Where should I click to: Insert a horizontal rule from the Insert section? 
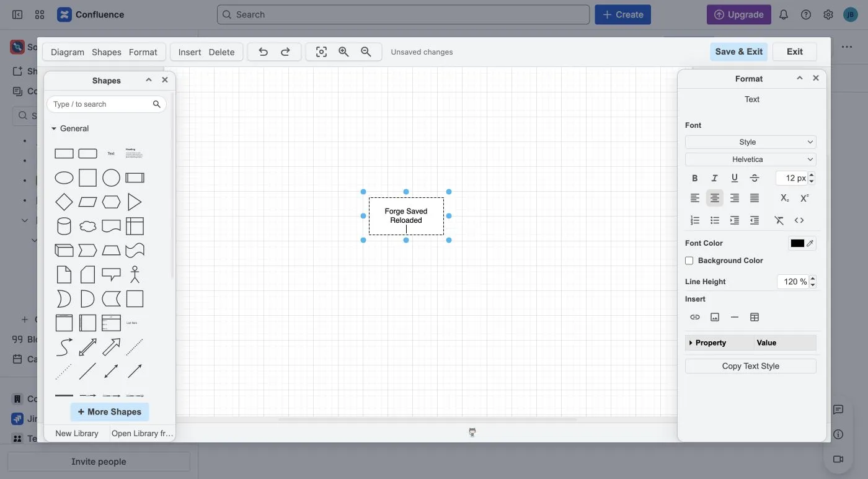point(735,317)
